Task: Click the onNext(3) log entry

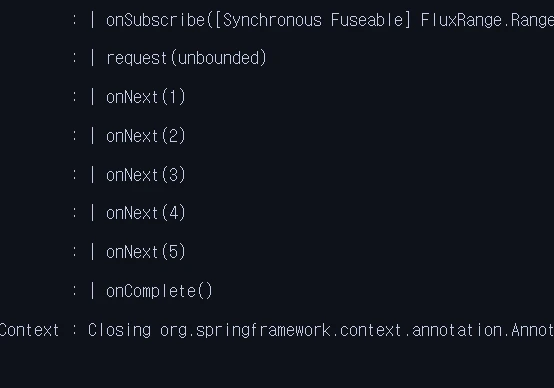Action: (146, 175)
